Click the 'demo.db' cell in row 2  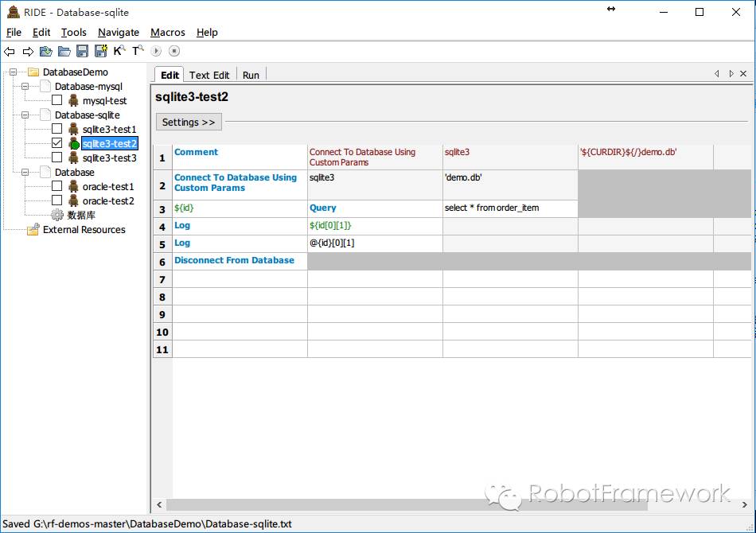pos(510,185)
